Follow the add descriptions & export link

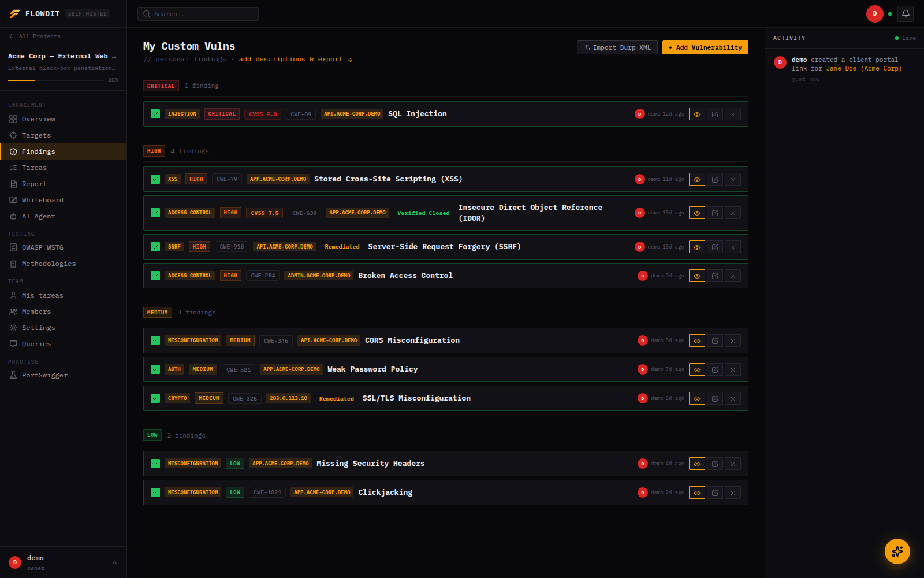[x=296, y=60]
